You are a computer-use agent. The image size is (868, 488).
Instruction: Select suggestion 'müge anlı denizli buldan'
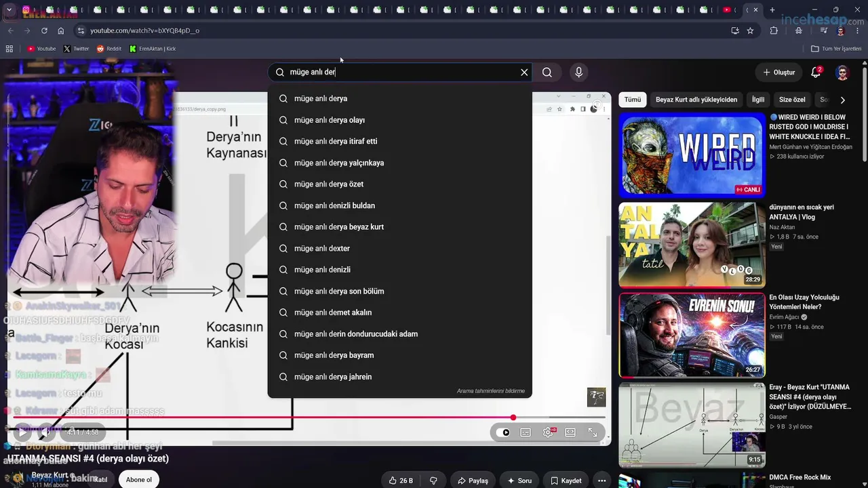tap(400, 205)
